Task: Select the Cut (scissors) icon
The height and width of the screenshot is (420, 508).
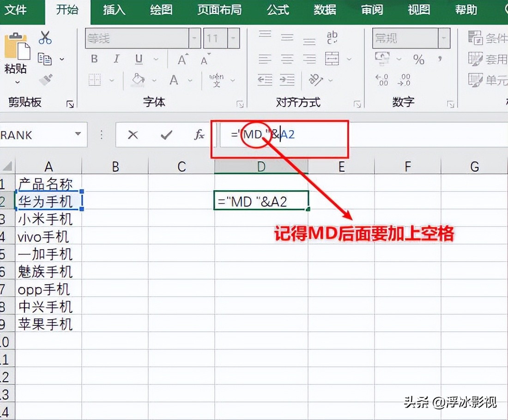Action: click(x=45, y=37)
